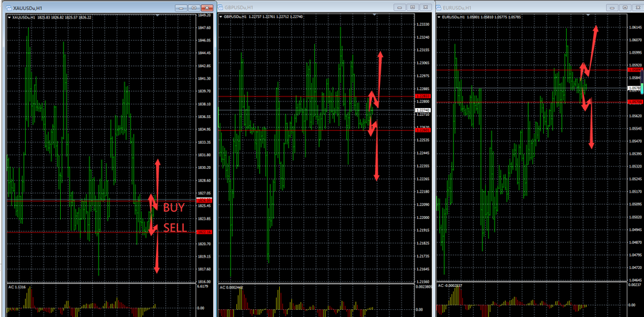Click the chart shift marker on GBPUSD chart
644x317 pixels.
374,14
